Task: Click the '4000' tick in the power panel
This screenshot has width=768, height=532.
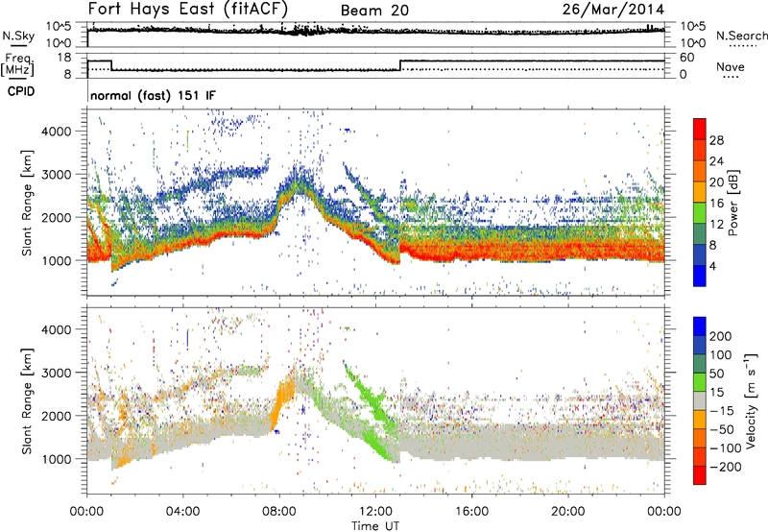Action: 57,132
